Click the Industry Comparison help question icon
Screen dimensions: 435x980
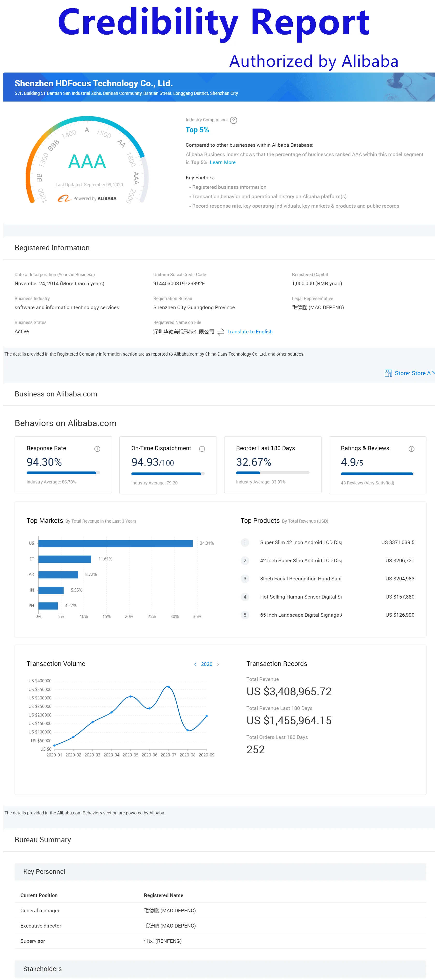pos(233,120)
